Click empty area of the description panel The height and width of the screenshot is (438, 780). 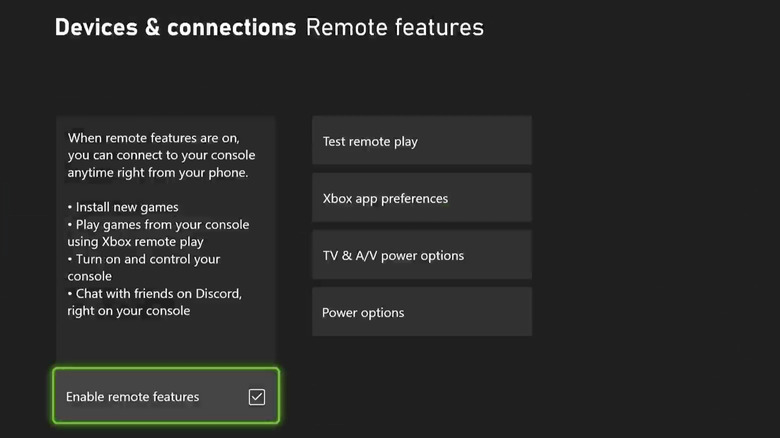(166, 343)
